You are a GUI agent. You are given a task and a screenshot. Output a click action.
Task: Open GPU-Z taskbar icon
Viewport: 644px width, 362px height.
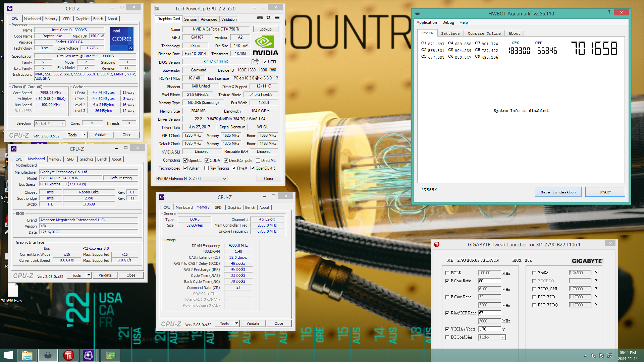pos(110,355)
